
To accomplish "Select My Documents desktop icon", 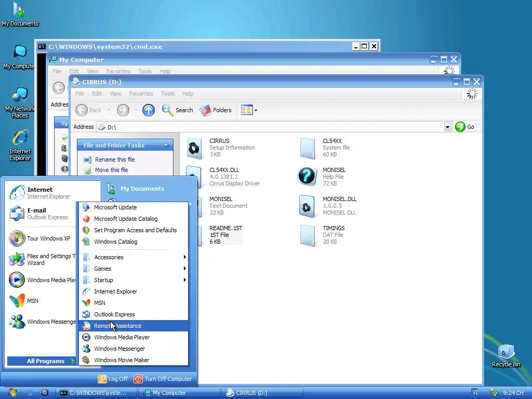I will click(x=20, y=14).
